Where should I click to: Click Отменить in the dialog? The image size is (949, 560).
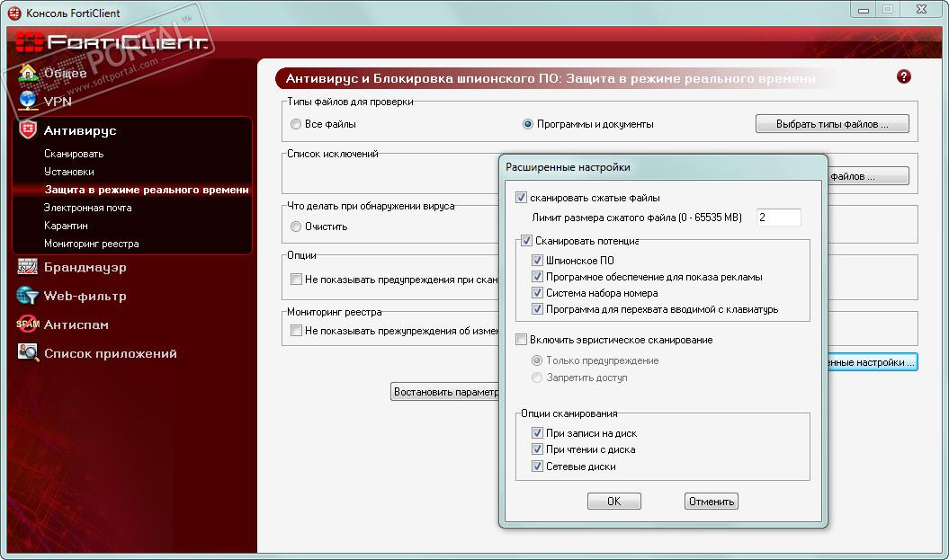click(712, 502)
